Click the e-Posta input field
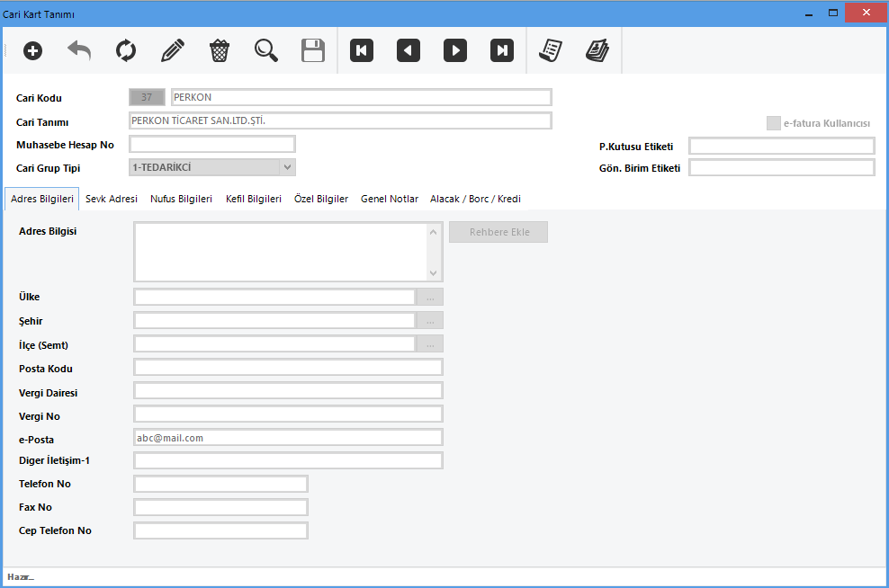Viewport: 889px width, 588px height. pyautogui.click(x=288, y=438)
